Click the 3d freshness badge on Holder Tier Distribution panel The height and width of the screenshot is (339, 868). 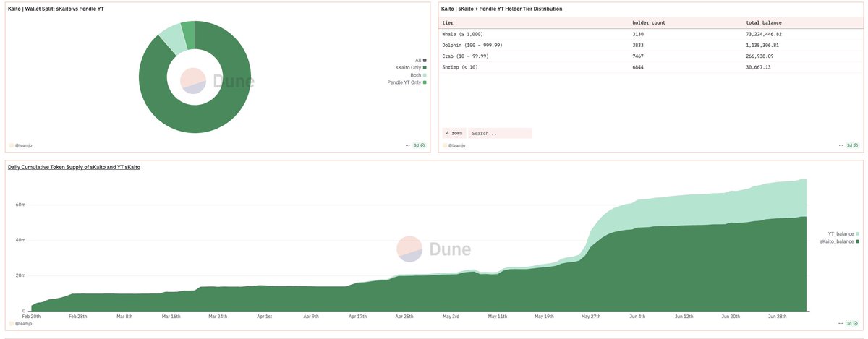853,145
